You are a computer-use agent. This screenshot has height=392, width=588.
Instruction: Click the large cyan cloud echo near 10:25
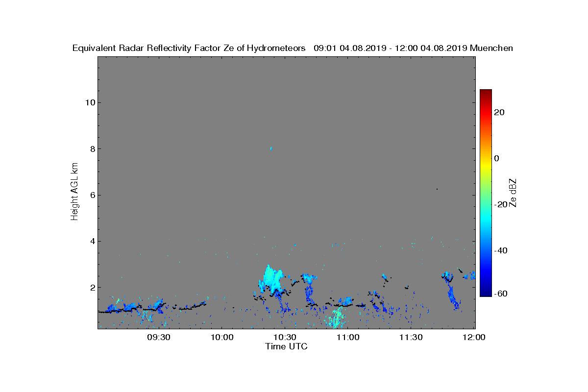click(272, 279)
